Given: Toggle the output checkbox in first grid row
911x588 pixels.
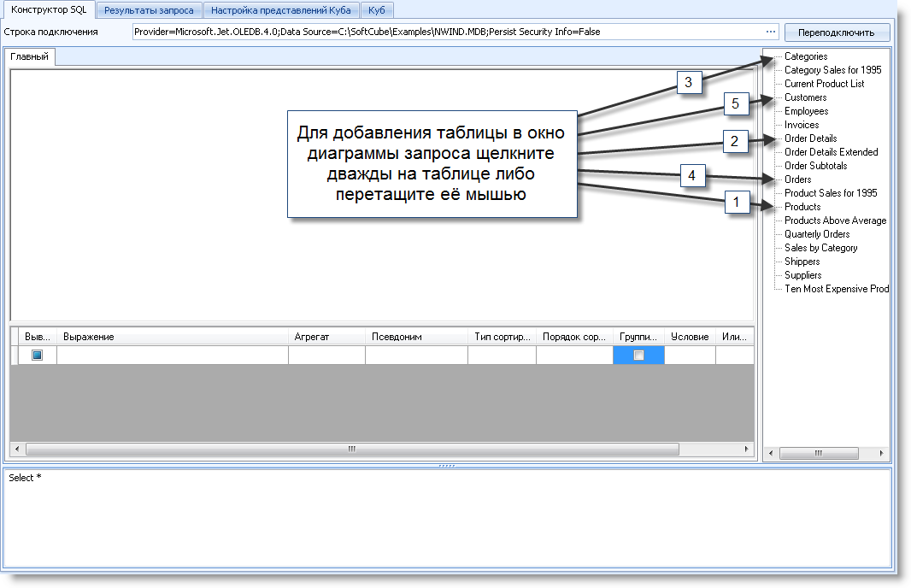Looking at the screenshot, I should [x=37, y=356].
